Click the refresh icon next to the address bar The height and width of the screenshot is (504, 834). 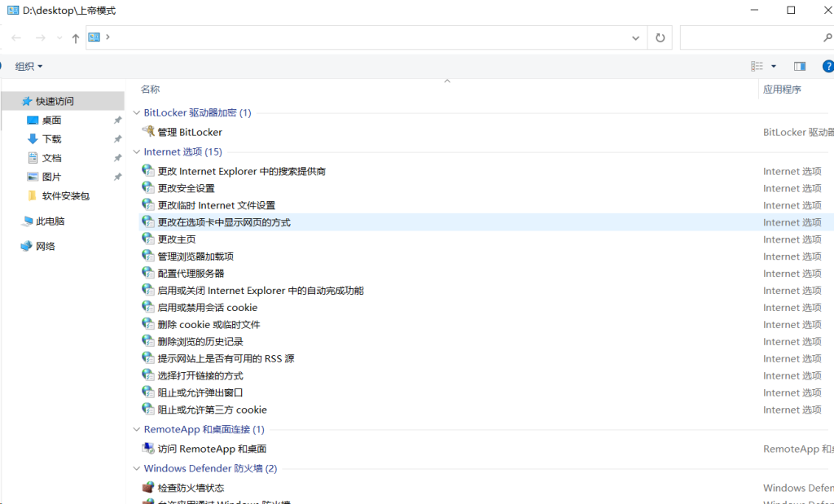pyautogui.click(x=660, y=37)
